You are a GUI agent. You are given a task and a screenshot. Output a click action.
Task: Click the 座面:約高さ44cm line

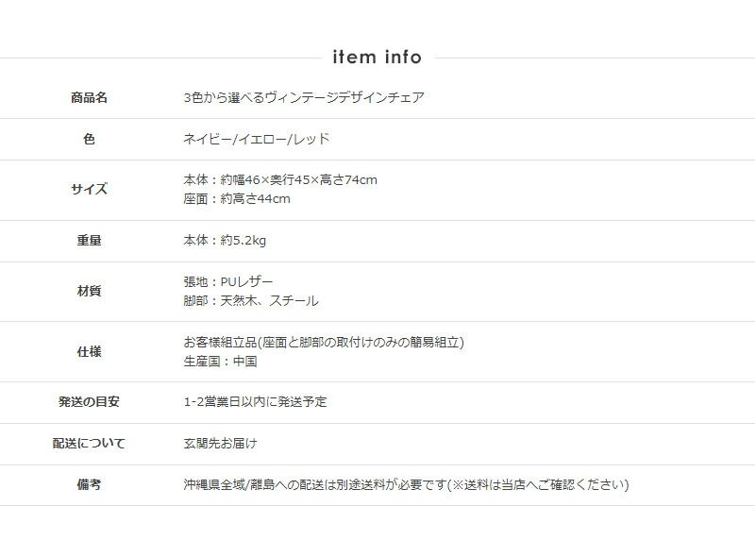pyautogui.click(x=236, y=198)
